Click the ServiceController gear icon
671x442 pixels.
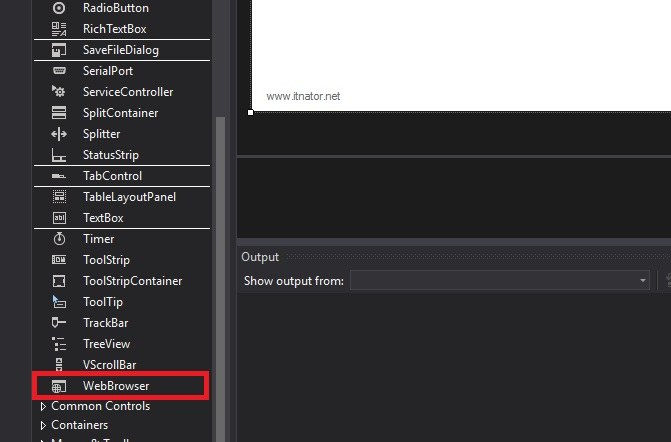coord(59,92)
